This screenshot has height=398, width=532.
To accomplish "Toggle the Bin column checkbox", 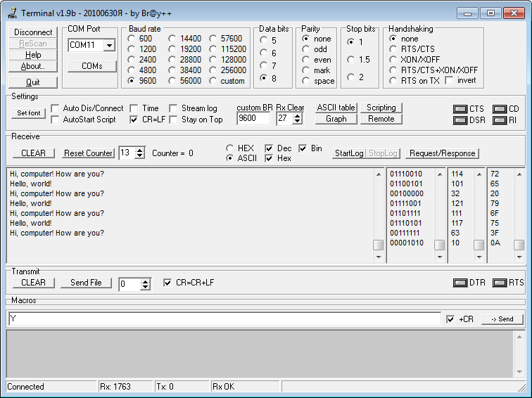I will [303, 148].
